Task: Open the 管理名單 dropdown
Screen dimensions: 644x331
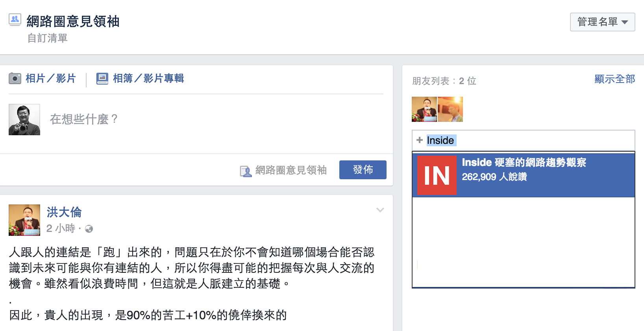Action: point(602,22)
